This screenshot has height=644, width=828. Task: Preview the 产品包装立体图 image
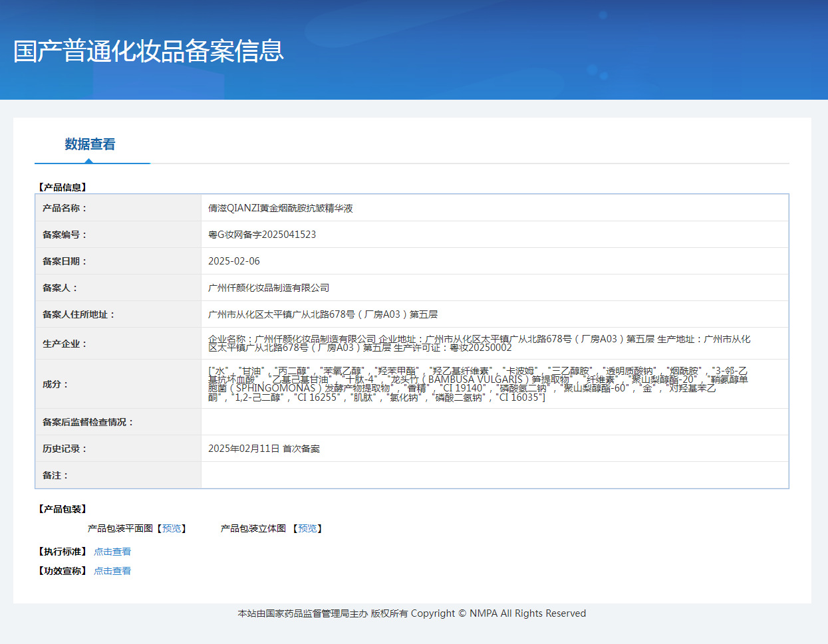[307, 528]
